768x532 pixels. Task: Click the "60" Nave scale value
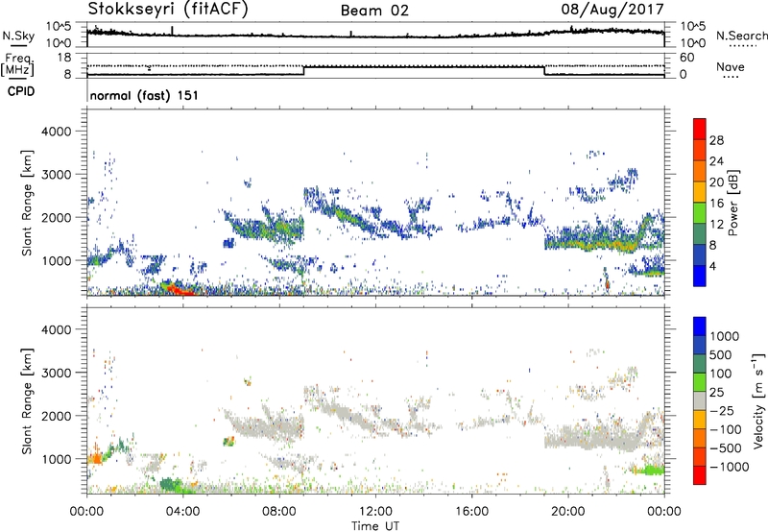[x=686, y=58]
